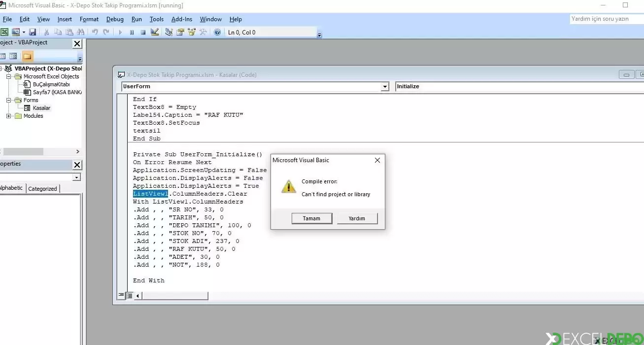Open the Insert UserForm dropdown arrow
This screenshot has height=345, width=644.
(x=24, y=32)
